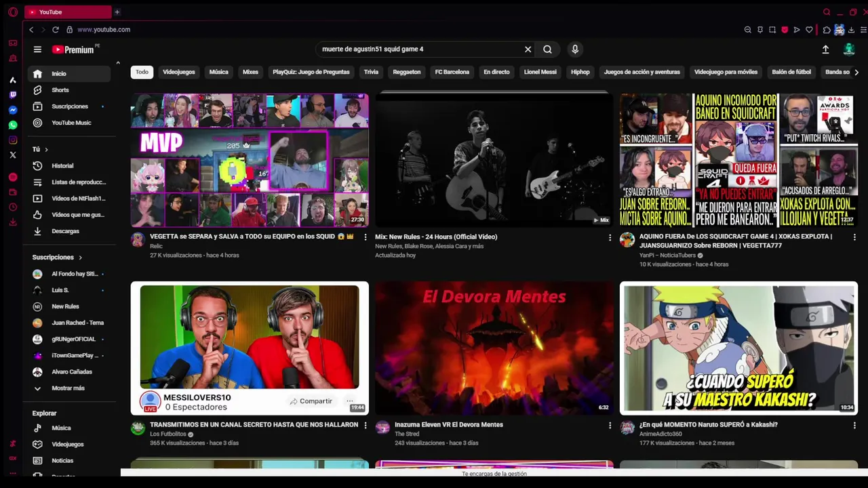Click the search magnifier button on YouTube
Image resolution: width=868 pixels, height=488 pixels.
(547, 49)
